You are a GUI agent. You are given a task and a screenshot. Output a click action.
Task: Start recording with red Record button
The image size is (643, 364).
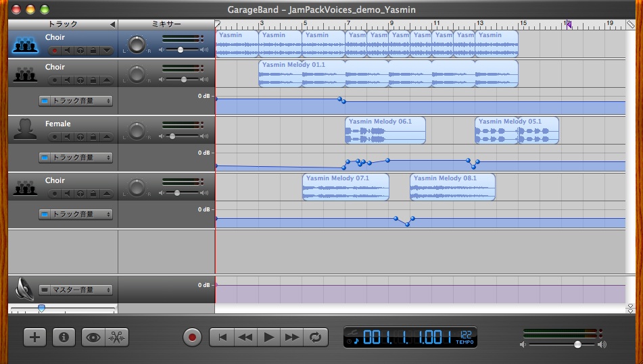point(192,338)
